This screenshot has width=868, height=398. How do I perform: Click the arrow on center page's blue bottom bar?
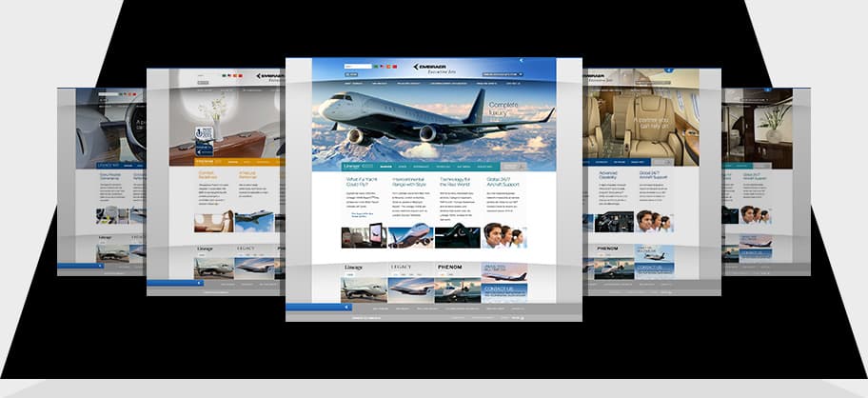pos(346,308)
